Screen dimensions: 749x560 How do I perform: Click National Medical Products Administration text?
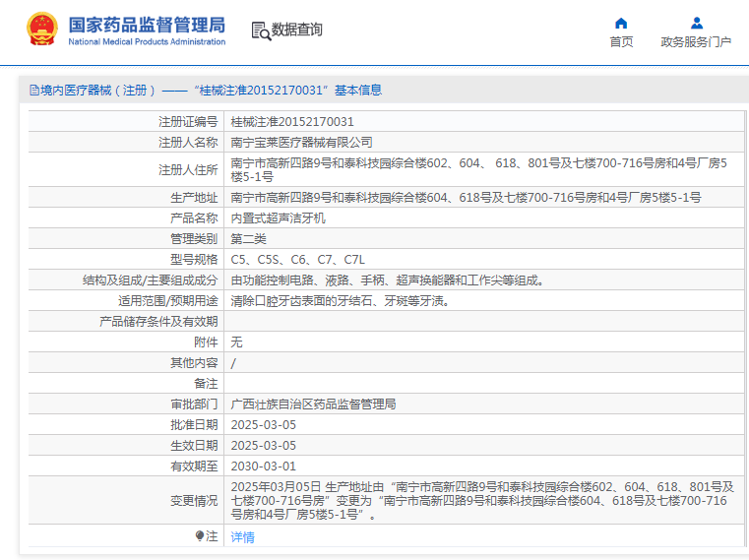point(147,41)
